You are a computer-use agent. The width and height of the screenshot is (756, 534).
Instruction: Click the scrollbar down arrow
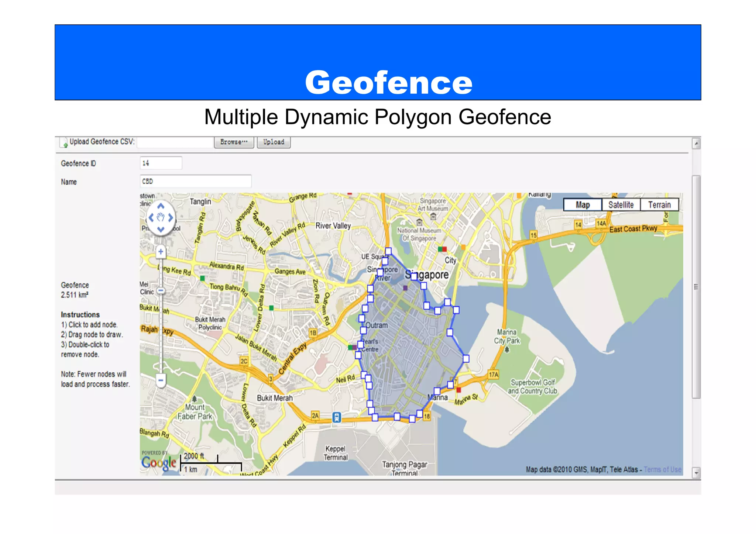pos(696,473)
